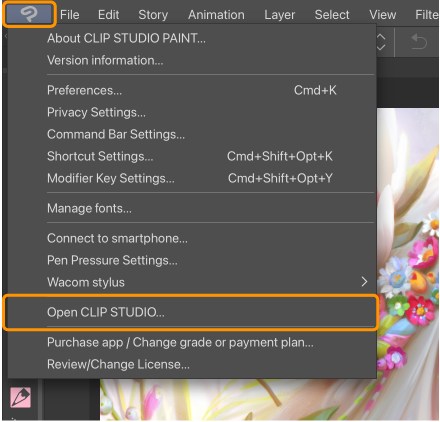Open the Animation menu

(x=216, y=15)
